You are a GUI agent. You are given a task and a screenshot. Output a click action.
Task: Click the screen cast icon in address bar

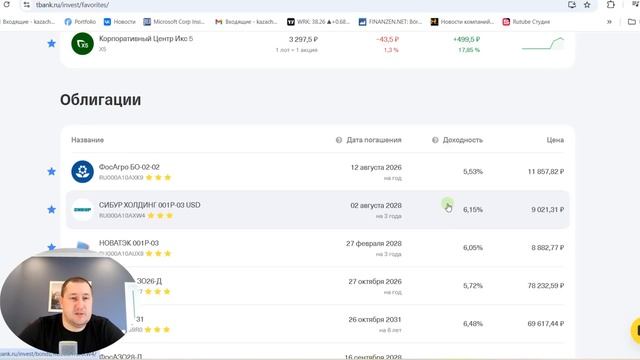[572, 5]
